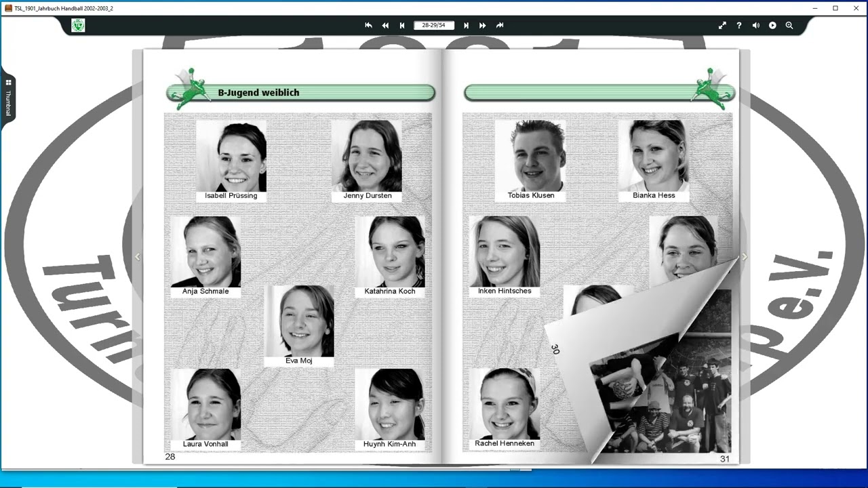868x488 pixels.
Task: Click the portrait of Huynh Kim-Anh
Action: pos(390,405)
